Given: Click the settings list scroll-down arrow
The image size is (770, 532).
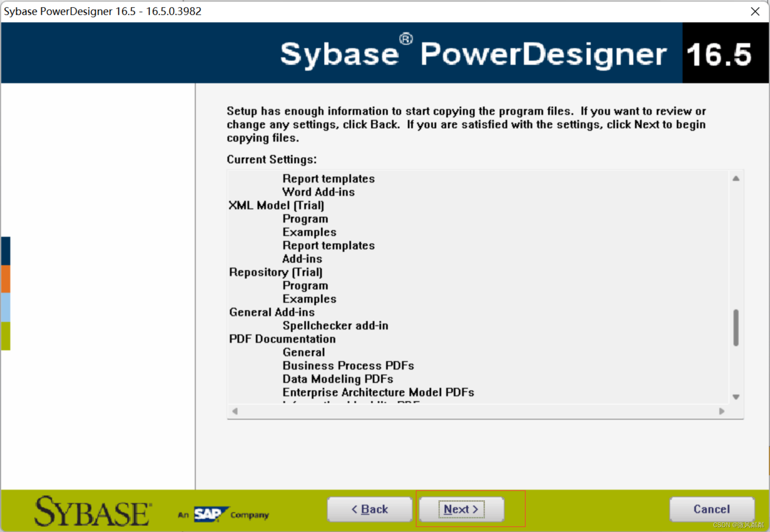Looking at the screenshot, I should click(736, 397).
